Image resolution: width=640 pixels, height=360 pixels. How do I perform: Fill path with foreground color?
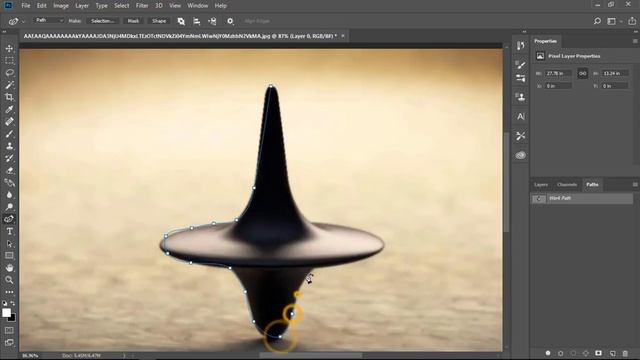pyautogui.click(x=548, y=353)
